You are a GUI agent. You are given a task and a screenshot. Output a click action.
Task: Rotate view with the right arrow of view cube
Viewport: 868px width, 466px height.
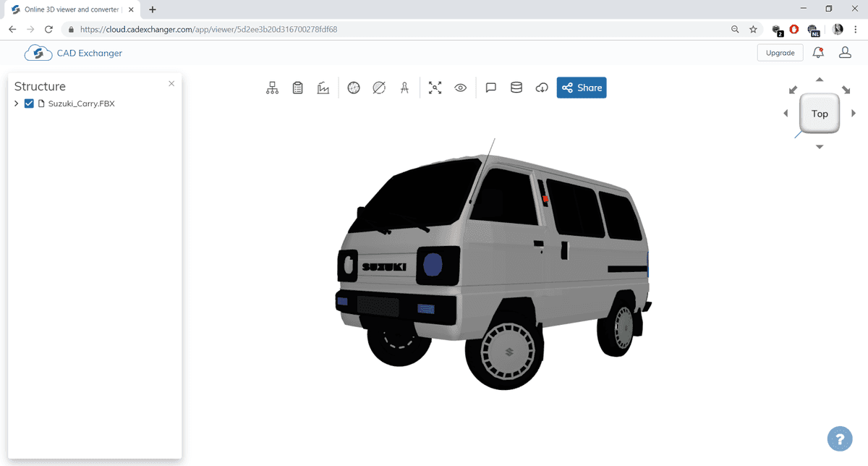(x=854, y=114)
